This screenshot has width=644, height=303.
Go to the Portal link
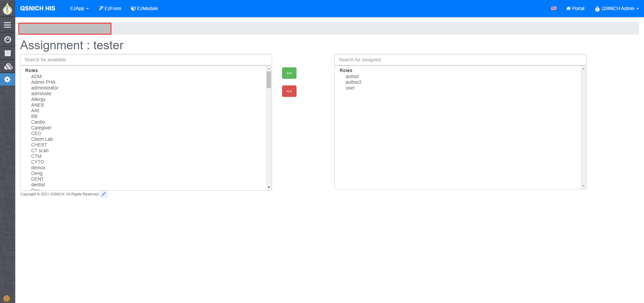tap(575, 8)
